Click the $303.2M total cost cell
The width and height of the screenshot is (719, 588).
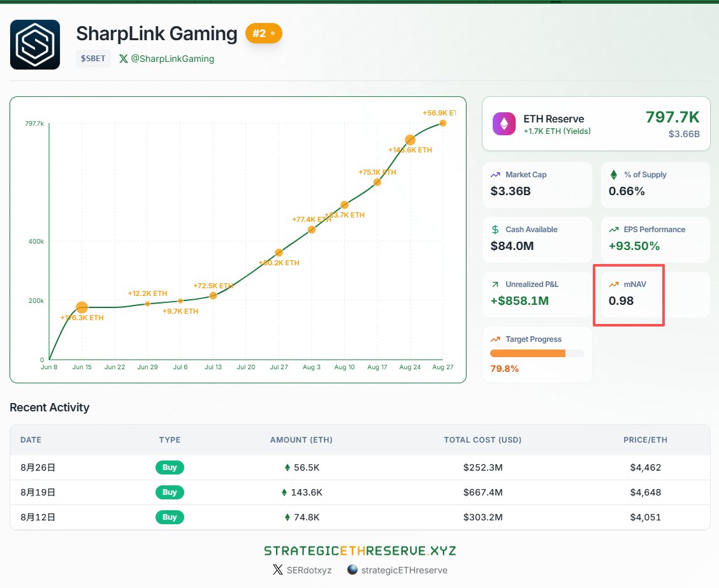tap(483, 517)
